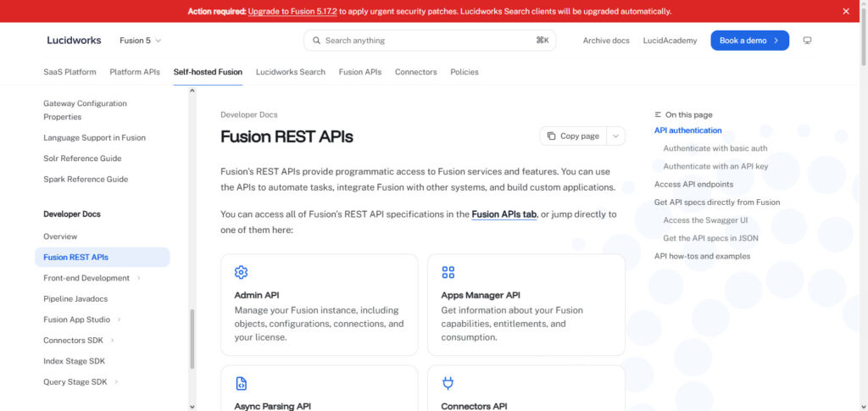Open the Async Parsing API card title
Image resolution: width=868 pixels, height=411 pixels.
click(272, 406)
